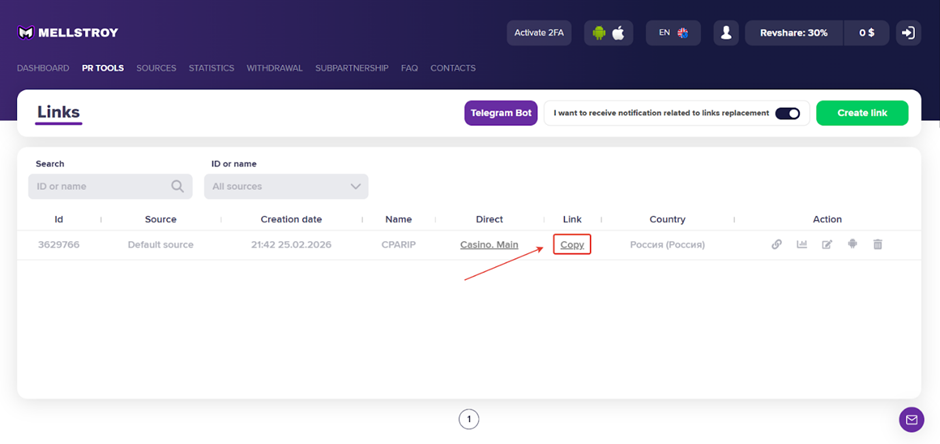The width and height of the screenshot is (940, 444).
Task: Click the Android and Apple apps button
Action: pos(608,33)
